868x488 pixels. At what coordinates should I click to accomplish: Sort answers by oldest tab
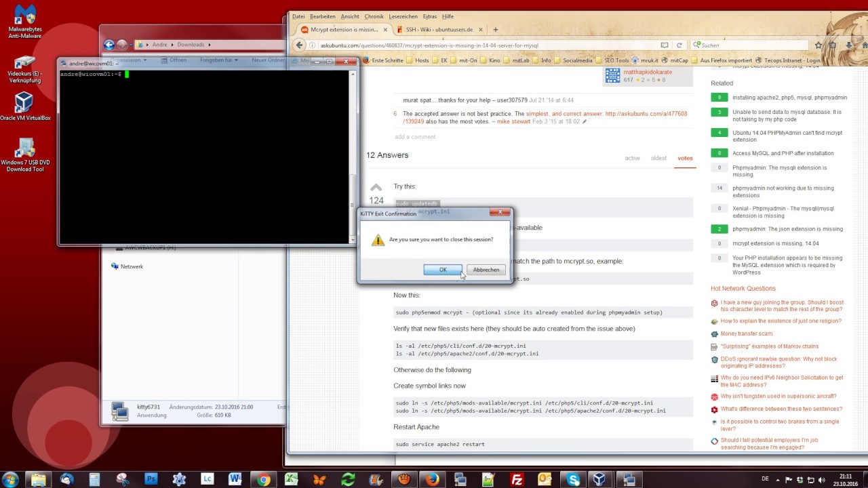658,158
